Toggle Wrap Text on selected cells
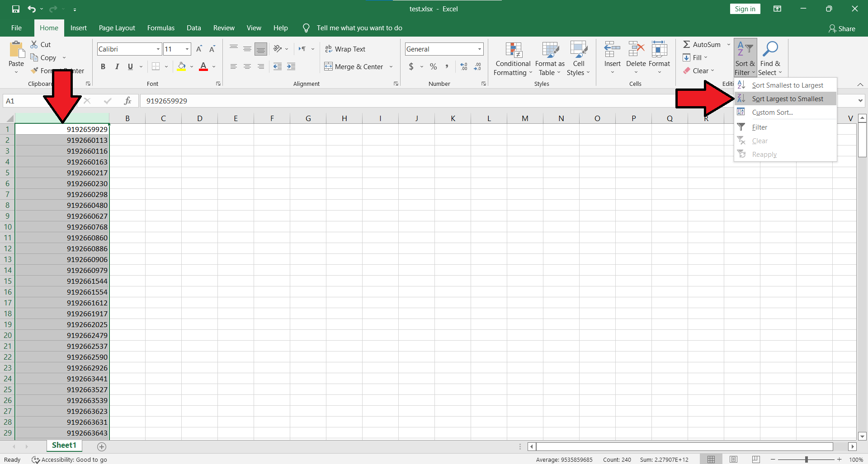 [345, 49]
